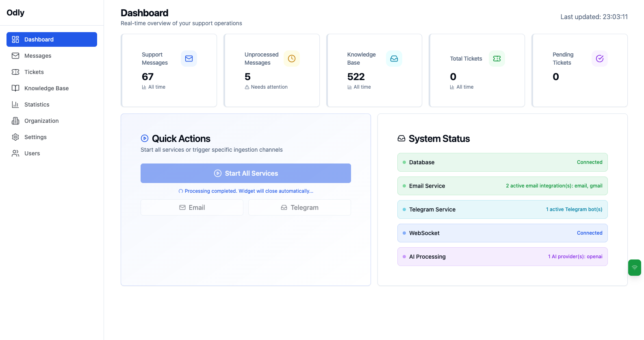The image size is (644, 340).
Task: Open the Statistics menu item
Action: point(52,105)
